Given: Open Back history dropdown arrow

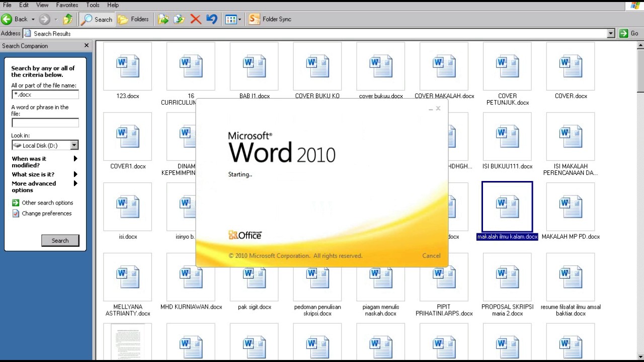Looking at the screenshot, I should [33, 19].
